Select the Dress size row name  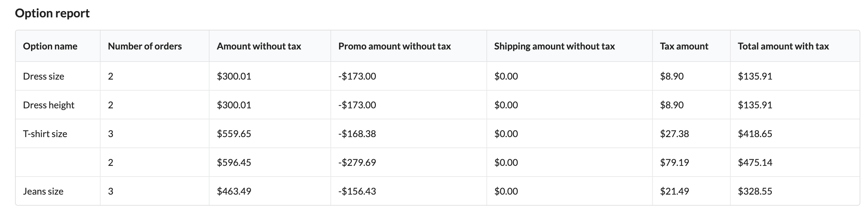click(x=43, y=76)
